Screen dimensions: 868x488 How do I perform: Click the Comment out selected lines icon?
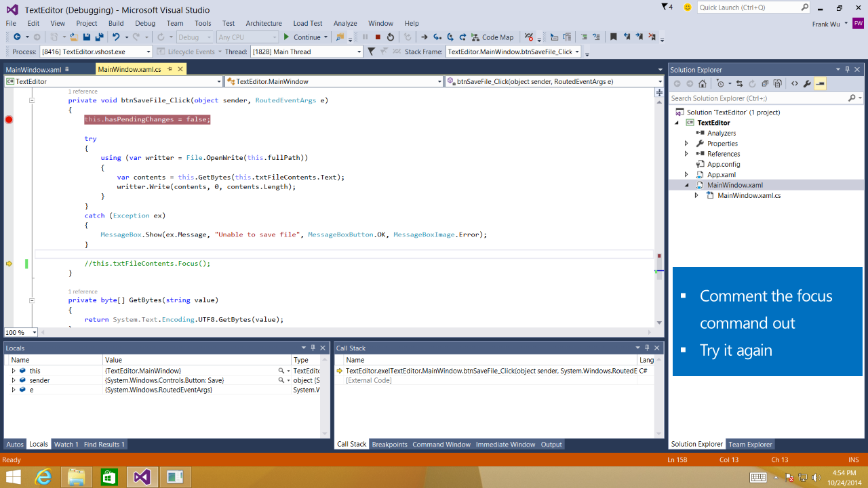coord(584,37)
